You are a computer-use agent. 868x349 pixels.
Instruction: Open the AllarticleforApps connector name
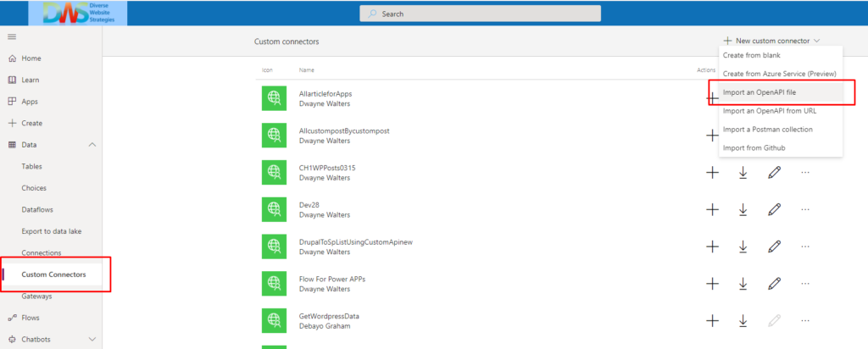point(325,94)
